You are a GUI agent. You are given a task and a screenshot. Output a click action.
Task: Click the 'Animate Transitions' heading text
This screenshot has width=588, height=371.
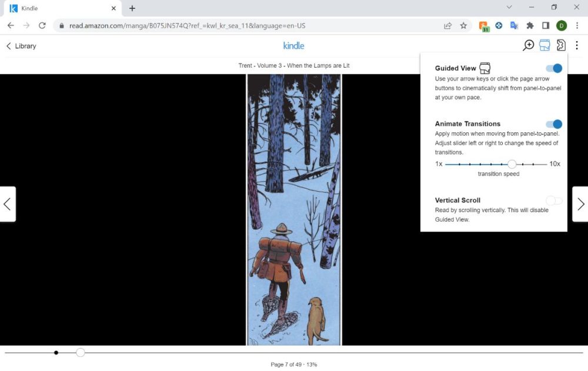[467, 124]
